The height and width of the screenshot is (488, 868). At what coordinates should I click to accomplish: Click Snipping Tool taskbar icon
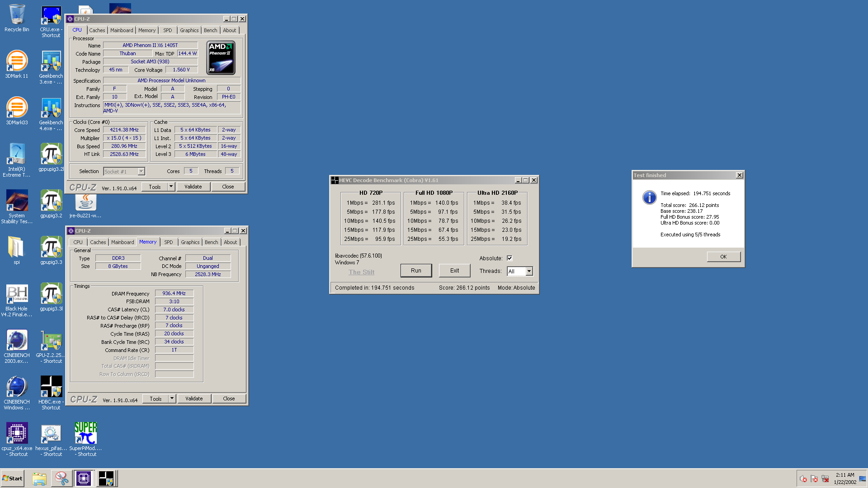[x=61, y=479]
